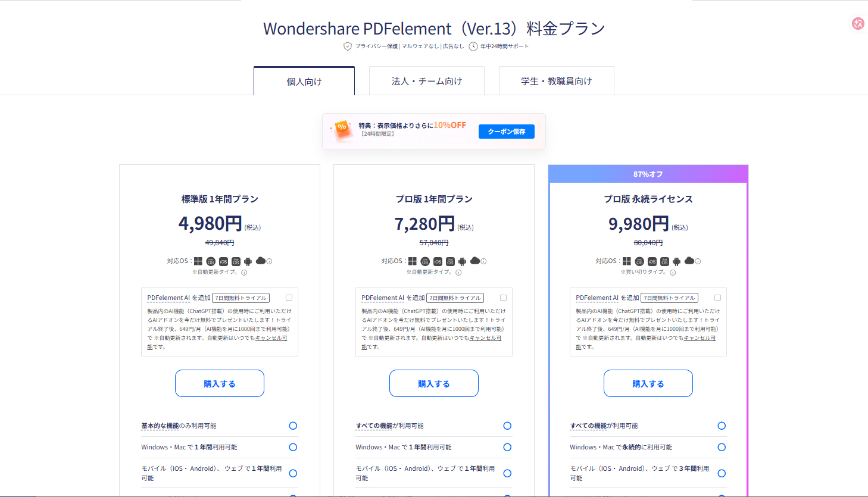Viewport: 868px width, 497px height.
Task: Click the Android icon in プロ版 永続ライセンス card
Action: click(676, 261)
